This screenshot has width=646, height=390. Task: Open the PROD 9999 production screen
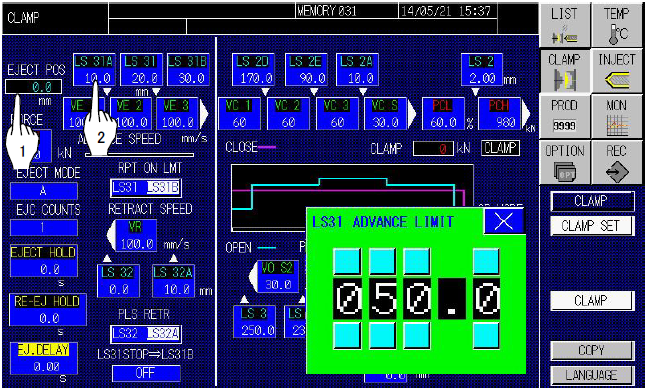[565, 117]
